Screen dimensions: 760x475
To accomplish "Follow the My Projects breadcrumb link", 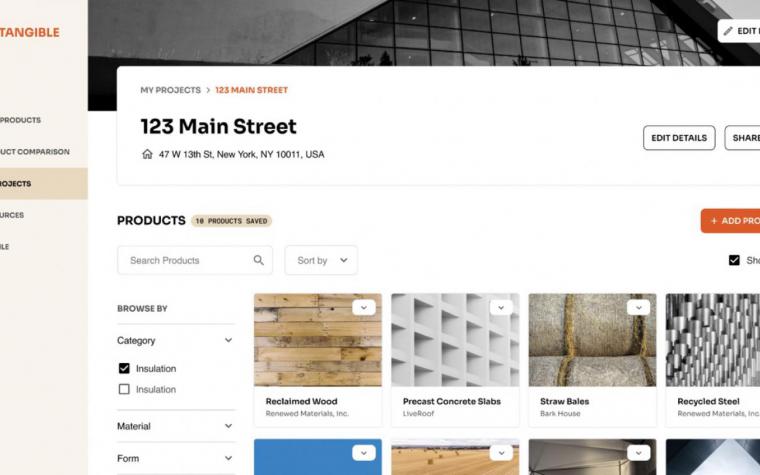I will click(171, 90).
